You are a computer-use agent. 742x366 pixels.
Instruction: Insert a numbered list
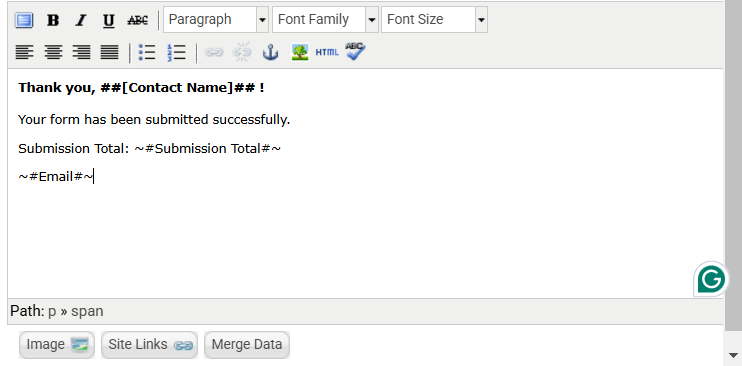pyautogui.click(x=176, y=52)
